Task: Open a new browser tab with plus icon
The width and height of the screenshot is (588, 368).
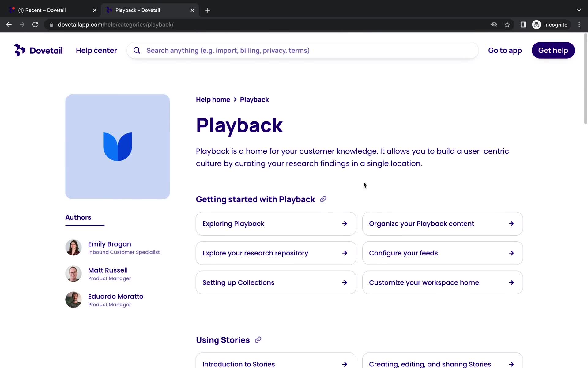Action: click(x=208, y=10)
